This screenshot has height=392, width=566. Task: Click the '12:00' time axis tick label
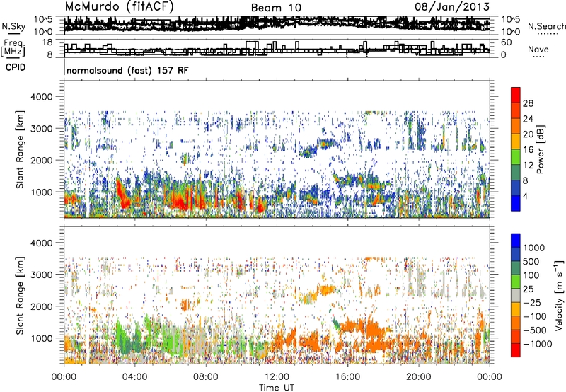[x=277, y=377]
